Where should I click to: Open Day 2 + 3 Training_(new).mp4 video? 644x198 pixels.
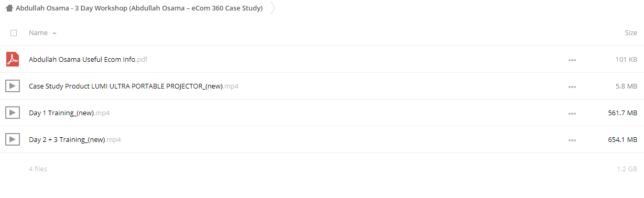(75, 139)
